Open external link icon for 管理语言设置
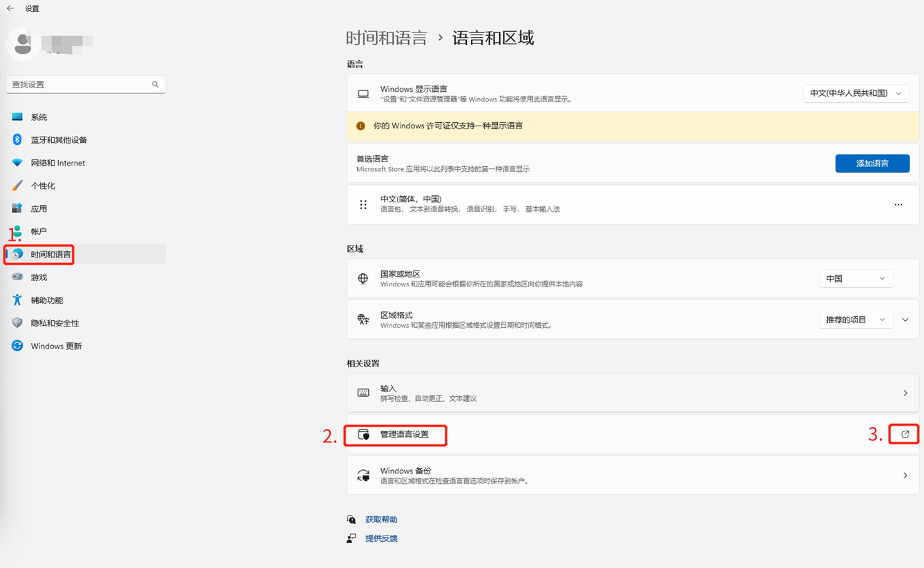The height and width of the screenshot is (568, 924). click(905, 434)
